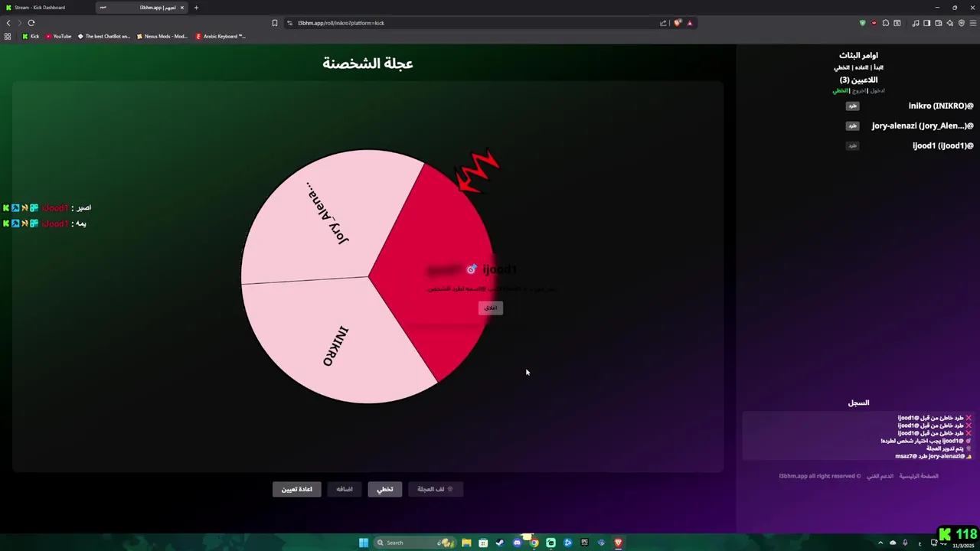This screenshot has height=551, width=980.
Task: Open The best ChatBot bookmark
Action: tap(104, 36)
